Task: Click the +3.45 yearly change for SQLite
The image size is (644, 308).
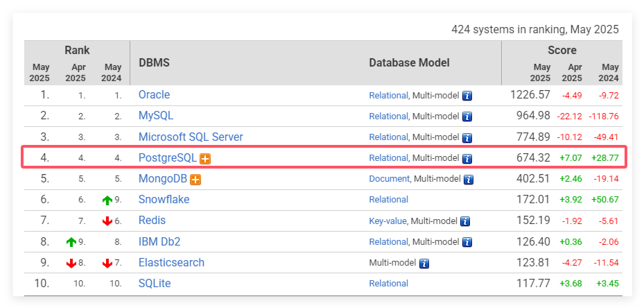Action: pos(607,284)
